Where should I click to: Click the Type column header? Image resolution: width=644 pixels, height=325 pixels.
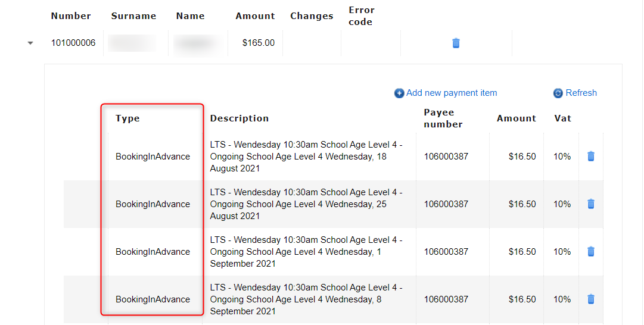(127, 118)
